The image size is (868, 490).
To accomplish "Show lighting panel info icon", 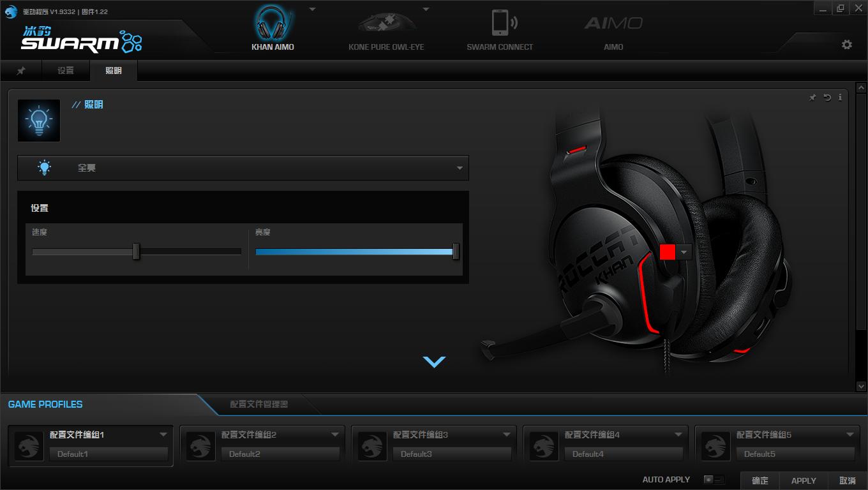I will (x=840, y=98).
